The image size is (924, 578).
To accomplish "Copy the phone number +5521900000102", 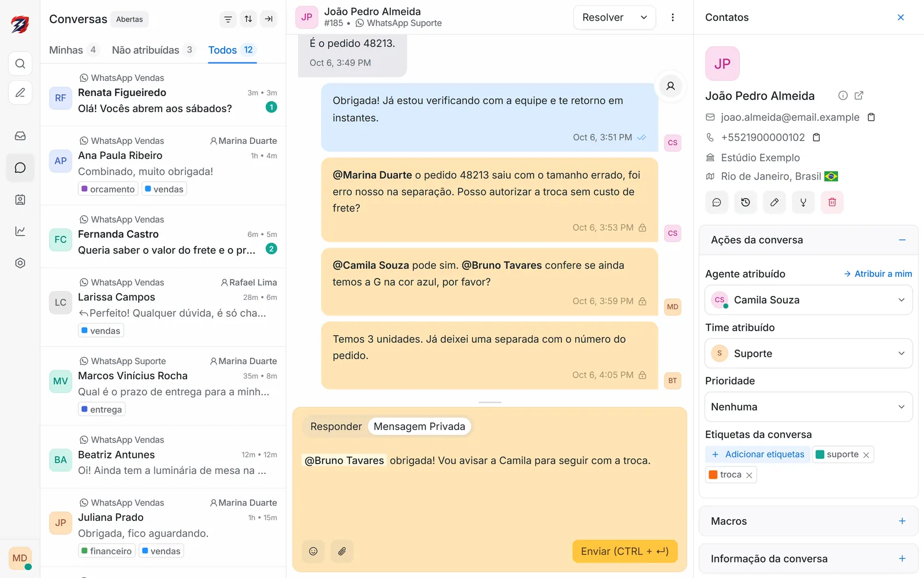I will (x=817, y=138).
